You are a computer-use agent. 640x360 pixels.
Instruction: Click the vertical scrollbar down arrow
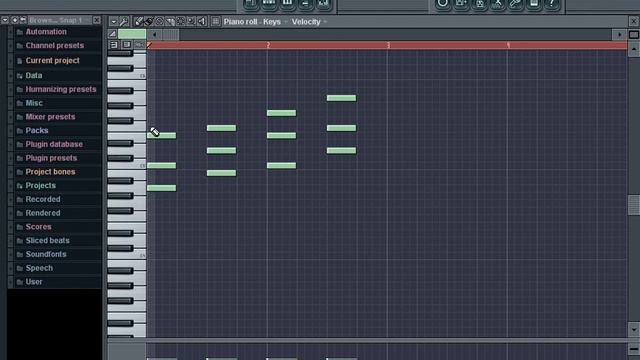(x=633, y=329)
